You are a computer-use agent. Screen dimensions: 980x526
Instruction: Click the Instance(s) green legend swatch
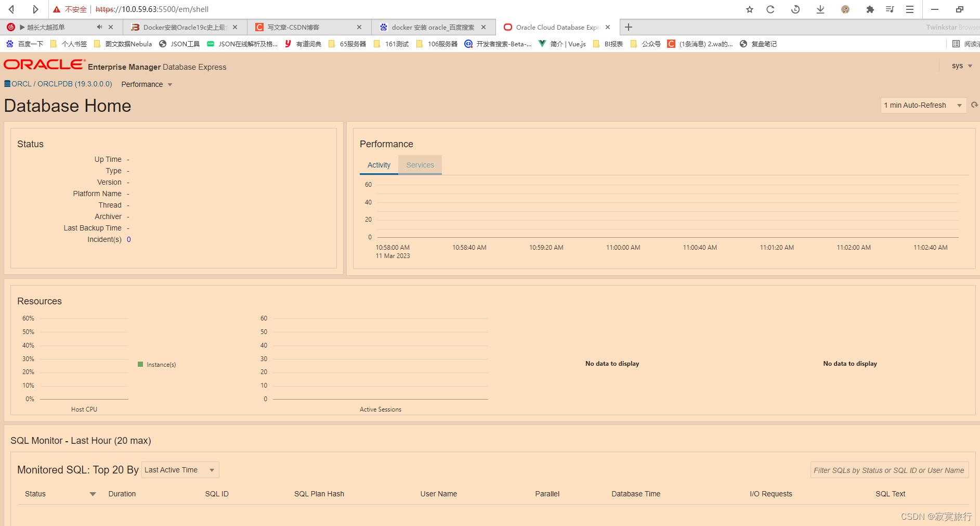point(140,364)
